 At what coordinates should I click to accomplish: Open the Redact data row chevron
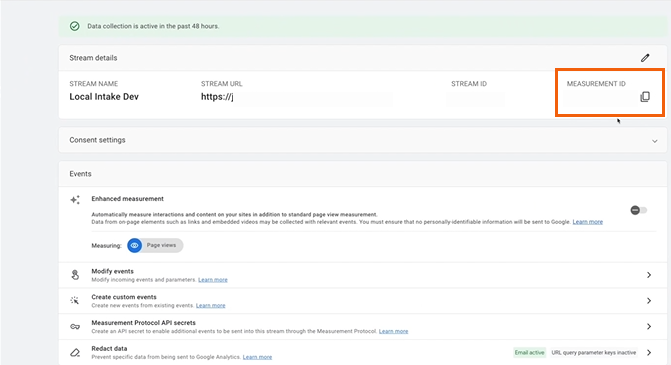click(649, 353)
